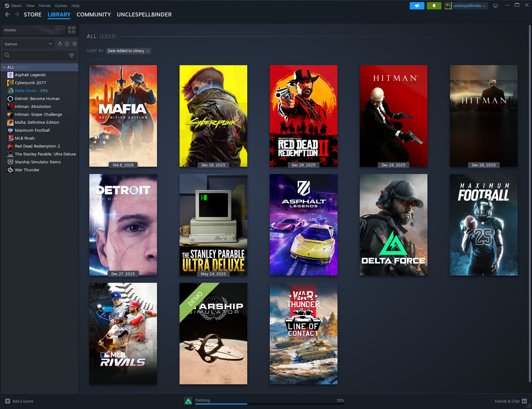Select Red Dead Redemption 2 in sidebar list
The image size is (532, 409).
point(37,146)
